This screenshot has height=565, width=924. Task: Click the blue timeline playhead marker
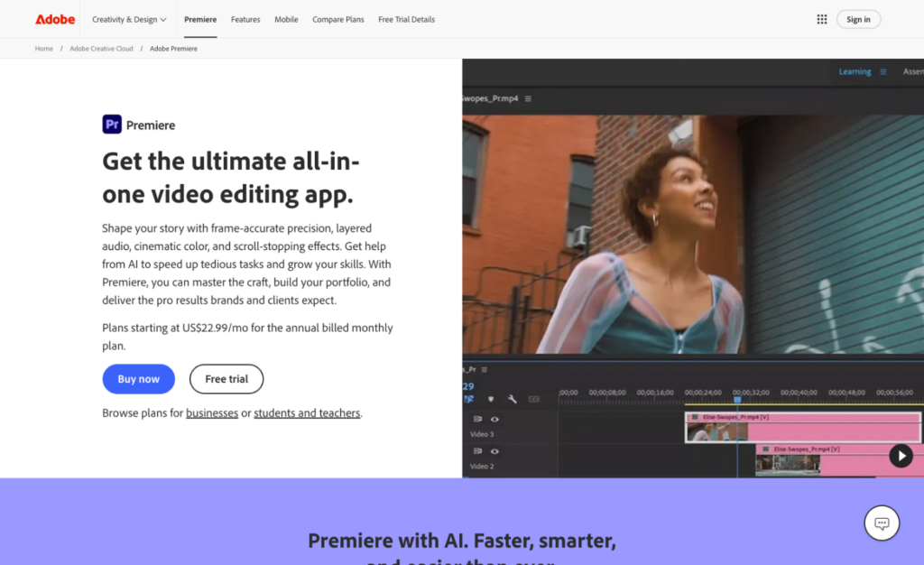click(x=737, y=399)
